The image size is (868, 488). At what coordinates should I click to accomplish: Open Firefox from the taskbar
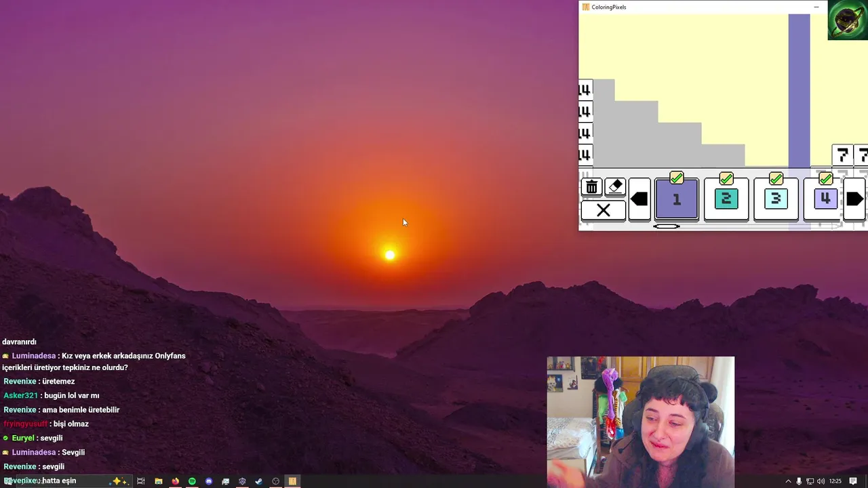tap(175, 481)
